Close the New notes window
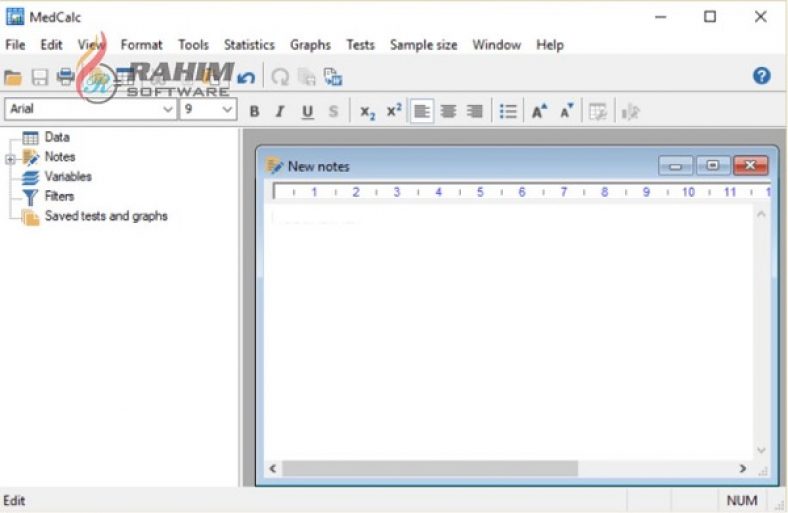The width and height of the screenshot is (788, 513). 750,165
